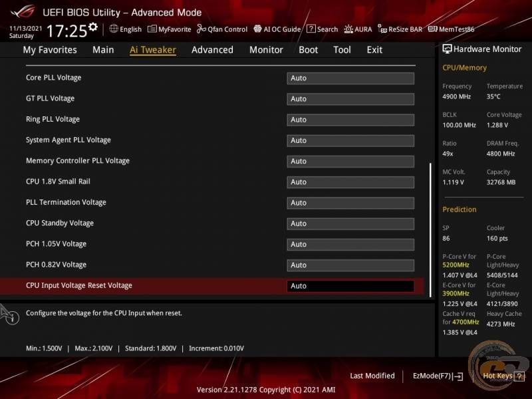
Task: Select the Ring PLL Voltage label
Action: point(53,119)
